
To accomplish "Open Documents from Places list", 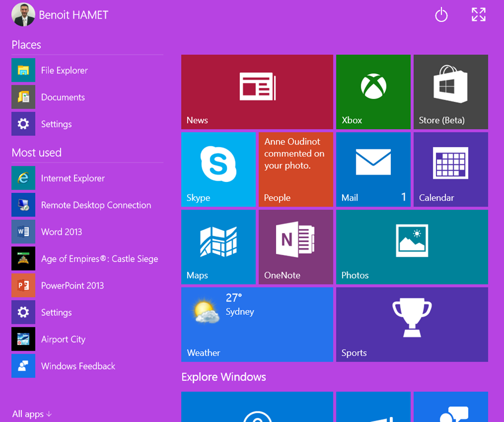I will coord(63,97).
